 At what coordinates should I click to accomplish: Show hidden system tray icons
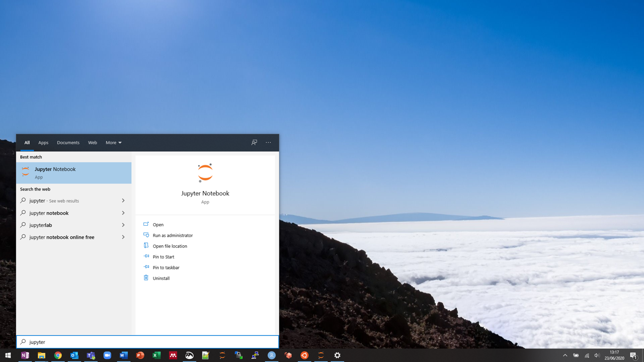(x=565, y=355)
